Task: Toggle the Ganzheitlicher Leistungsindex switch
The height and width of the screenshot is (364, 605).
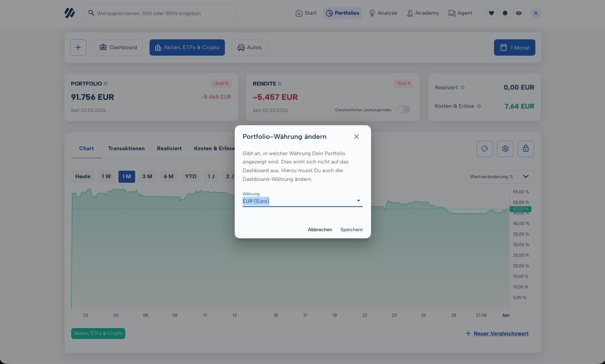Action: click(403, 110)
